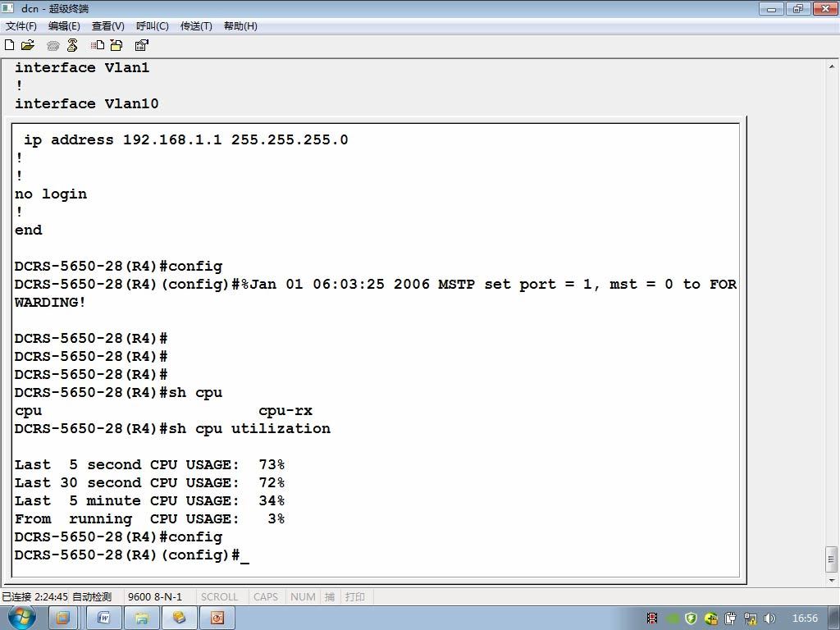Click the 捕 status indicator

330,597
